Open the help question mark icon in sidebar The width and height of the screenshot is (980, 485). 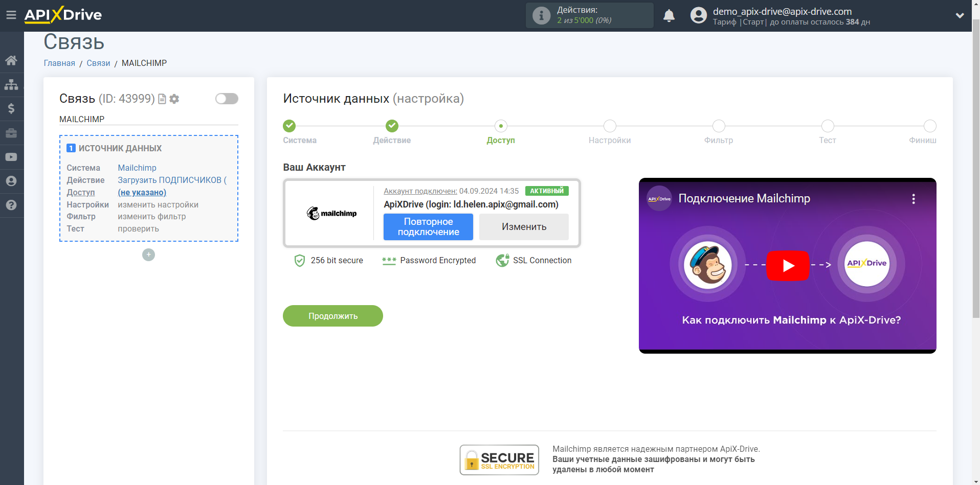(x=11, y=205)
